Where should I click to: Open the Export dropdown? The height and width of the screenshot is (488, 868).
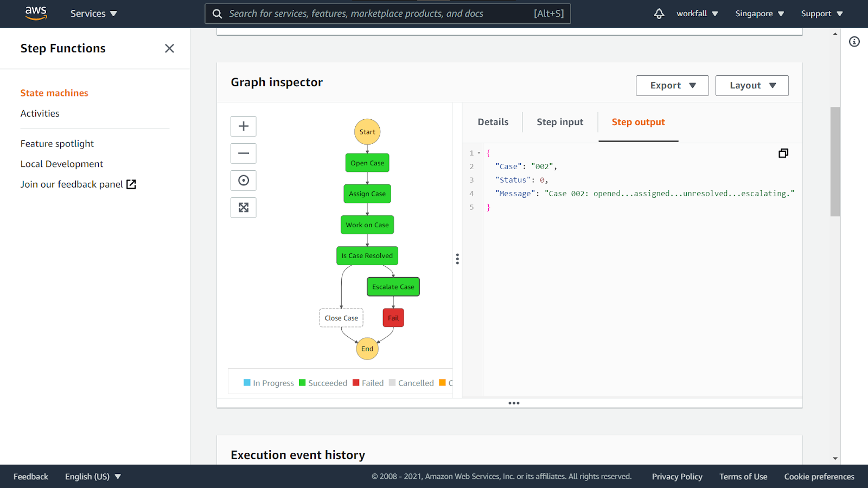coord(672,86)
